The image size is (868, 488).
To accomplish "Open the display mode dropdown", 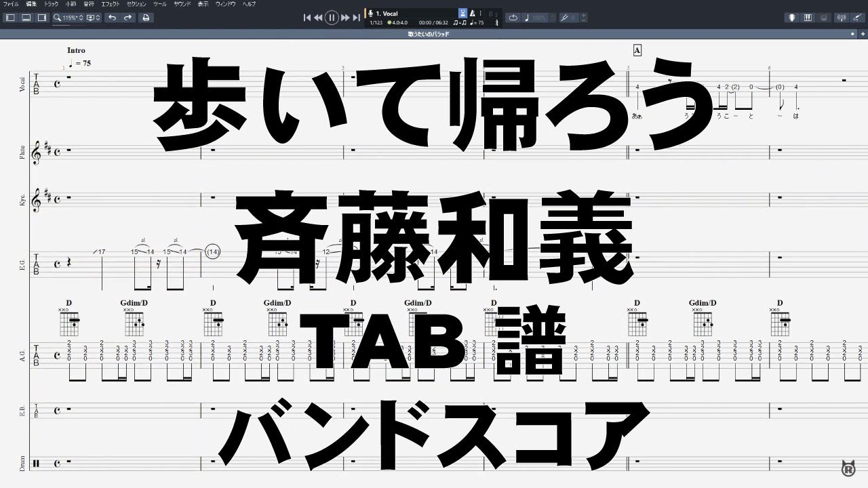I will 94,18.
